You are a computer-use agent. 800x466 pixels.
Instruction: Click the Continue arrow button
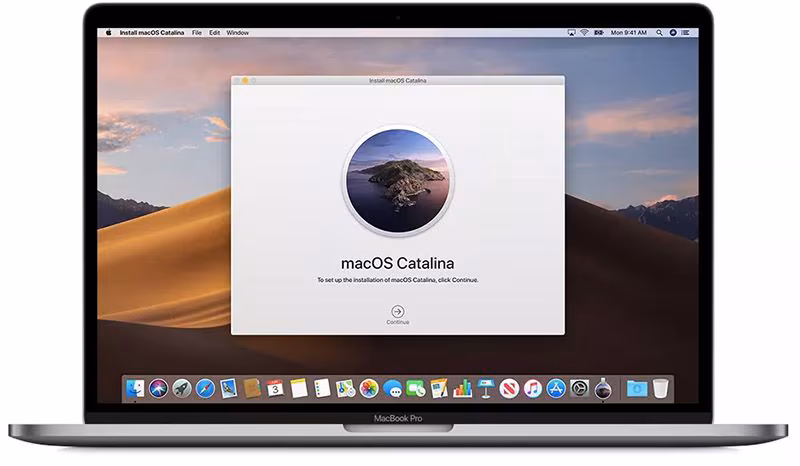[397, 311]
